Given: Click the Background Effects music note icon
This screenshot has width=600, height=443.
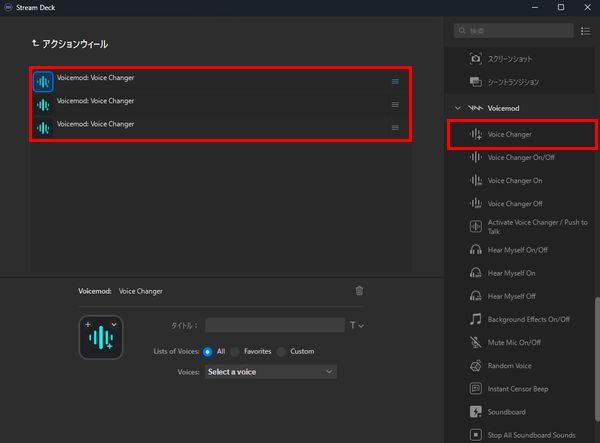Looking at the screenshot, I should pyautogui.click(x=475, y=319).
